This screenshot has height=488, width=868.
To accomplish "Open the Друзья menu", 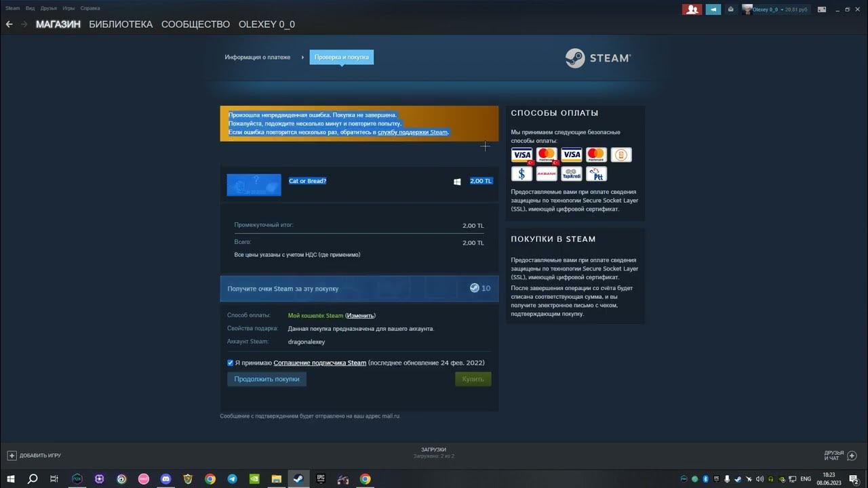I will click(x=48, y=8).
